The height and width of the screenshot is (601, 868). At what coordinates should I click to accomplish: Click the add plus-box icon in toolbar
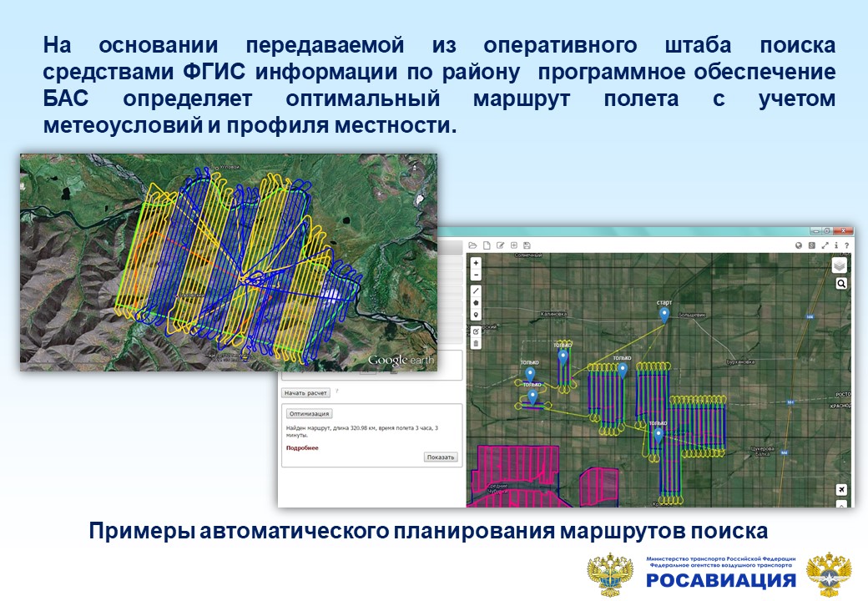(x=513, y=245)
